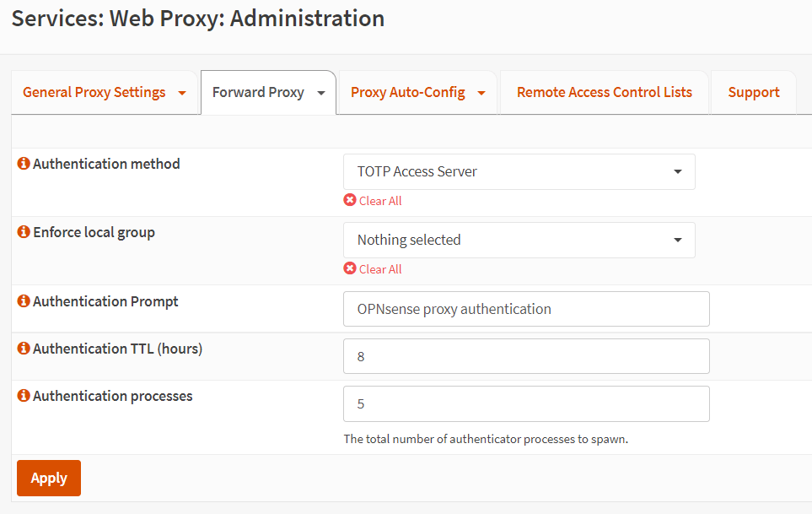This screenshot has height=514, width=812.
Task: Click the red X icon under Enforce local group
Action: [x=350, y=268]
